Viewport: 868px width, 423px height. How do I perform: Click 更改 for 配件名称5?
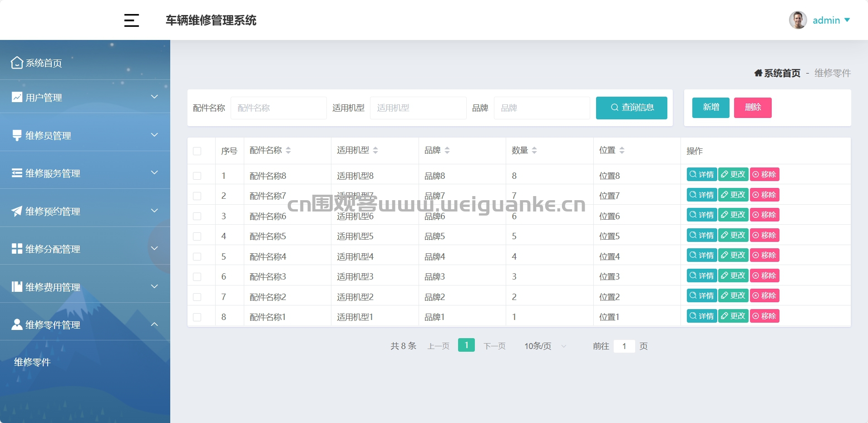pos(733,235)
